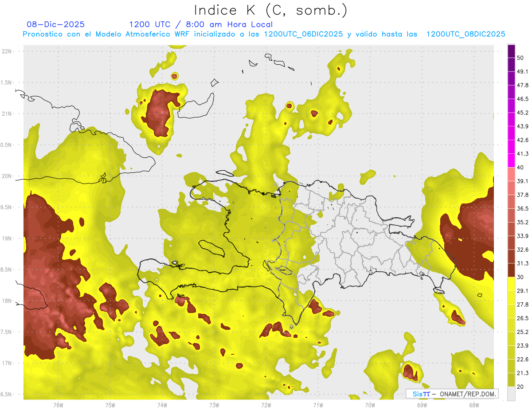Screen dimensions: 532x411
Task: Click the '18N' latitude label
Action: tap(7, 301)
